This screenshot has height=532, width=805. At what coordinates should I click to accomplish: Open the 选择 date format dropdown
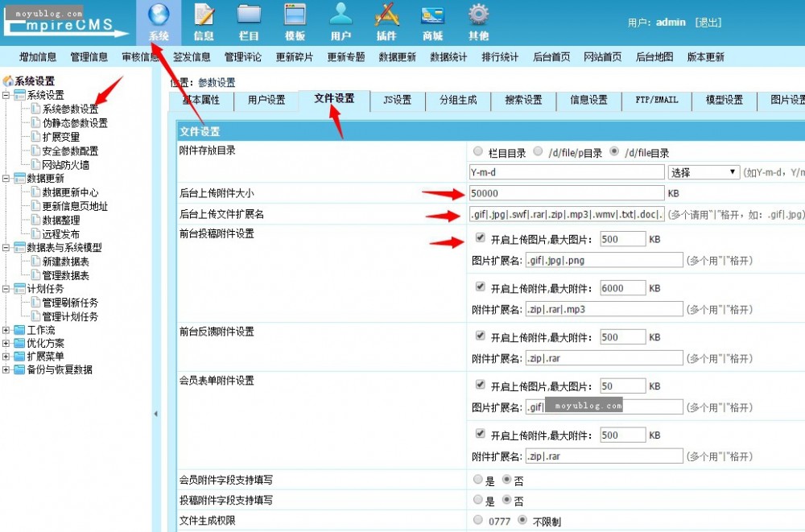tap(704, 172)
